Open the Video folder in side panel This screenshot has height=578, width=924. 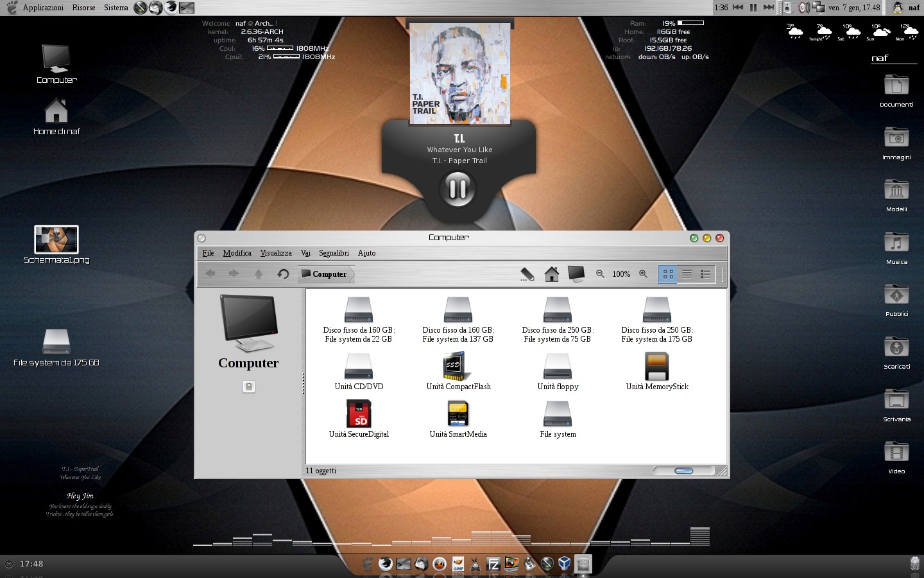point(896,457)
